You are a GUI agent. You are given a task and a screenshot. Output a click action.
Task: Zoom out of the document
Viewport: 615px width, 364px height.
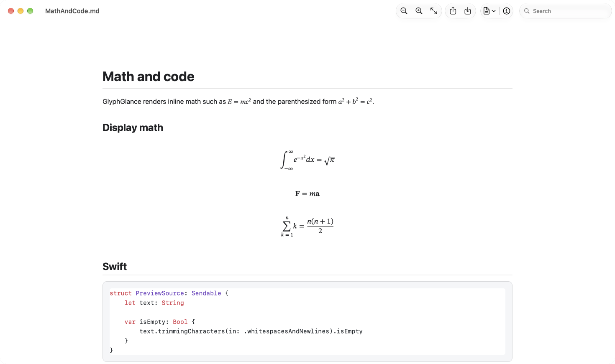pyautogui.click(x=404, y=11)
